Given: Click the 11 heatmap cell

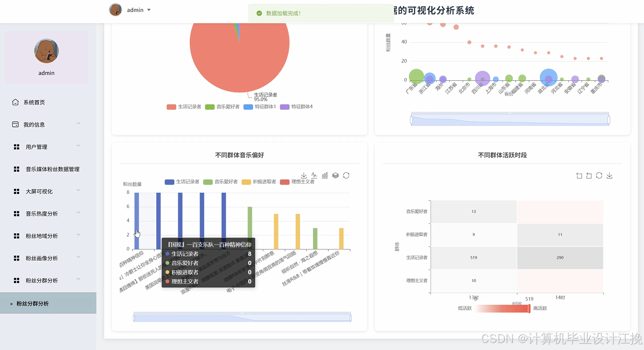Looking at the screenshot, I should (560, 235).
